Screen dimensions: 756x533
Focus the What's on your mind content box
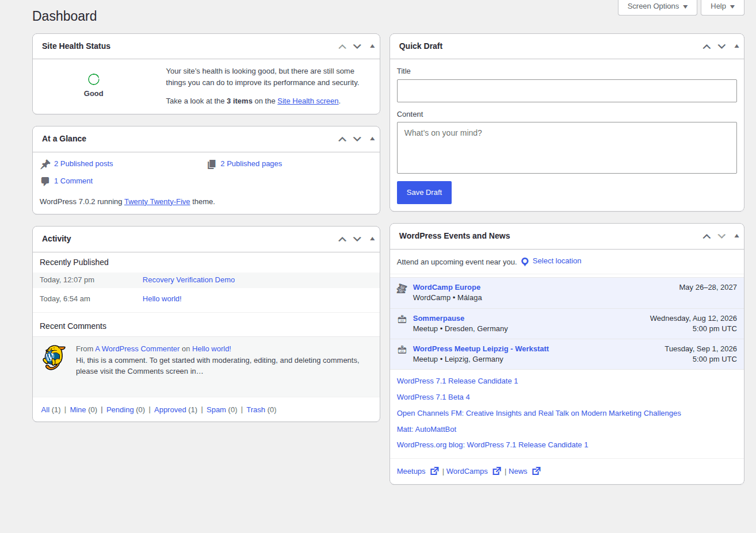tap(567, 148)
